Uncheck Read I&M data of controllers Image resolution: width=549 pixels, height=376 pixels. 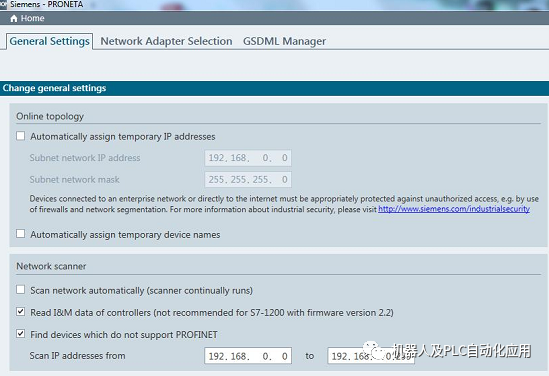point(21,312)
